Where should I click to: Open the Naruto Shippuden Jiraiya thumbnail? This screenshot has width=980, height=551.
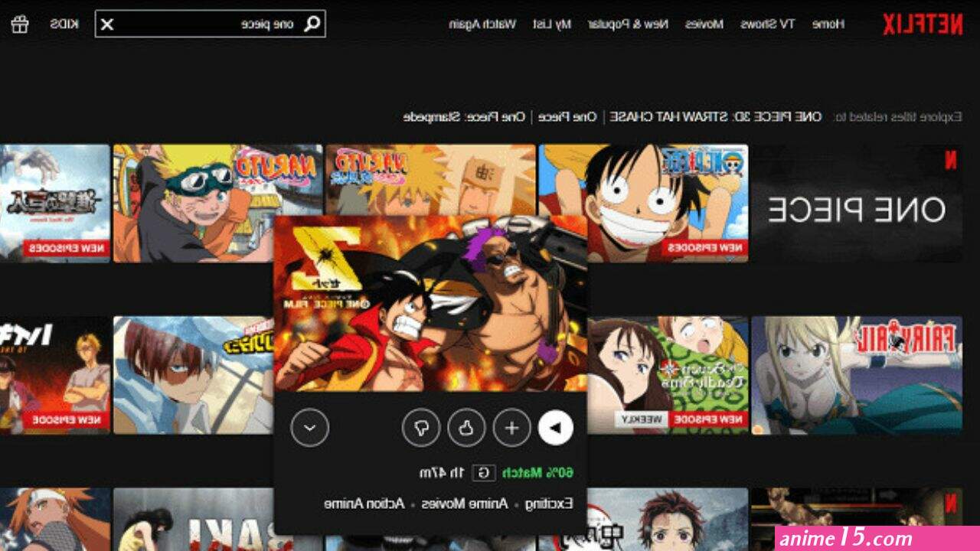pyautogui.click(x=430, y=180)
